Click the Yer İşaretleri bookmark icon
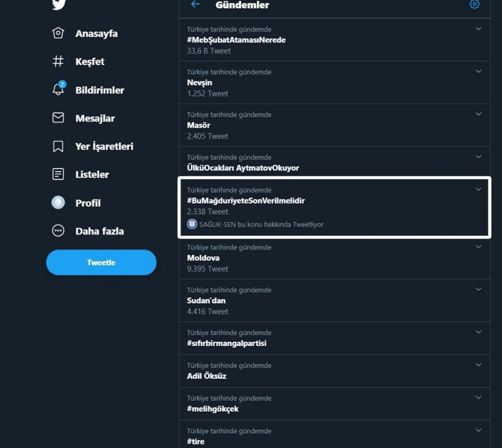Screen dimensions: 502x448 (58, 146)
